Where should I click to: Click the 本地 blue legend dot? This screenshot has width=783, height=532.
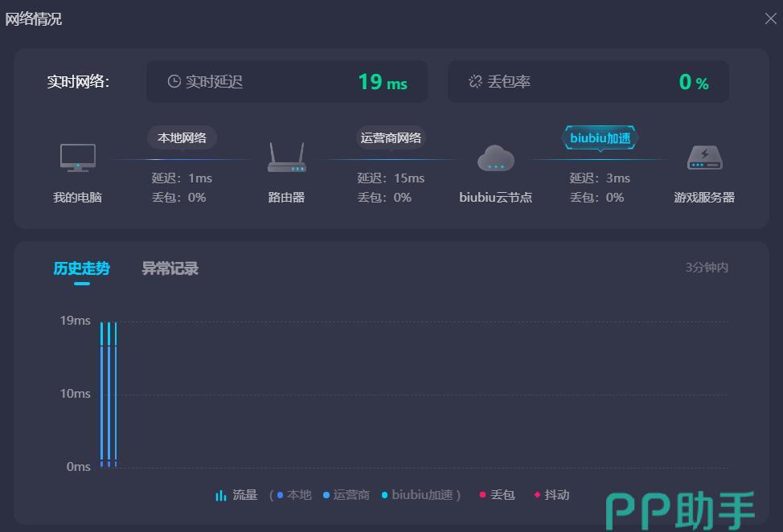280,495
